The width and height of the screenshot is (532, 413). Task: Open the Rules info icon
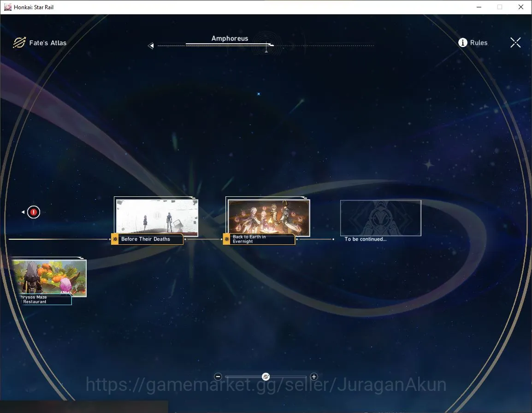(463, 42)
